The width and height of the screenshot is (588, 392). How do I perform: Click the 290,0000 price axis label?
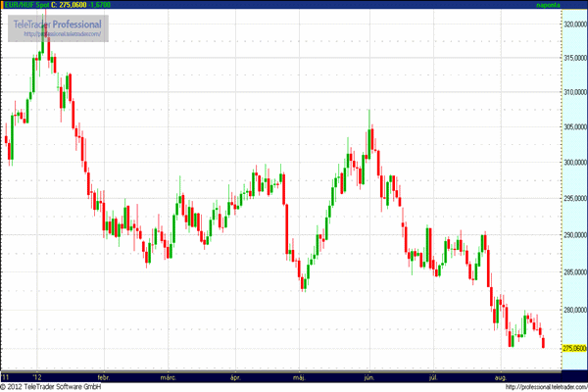[x=574, y=236]
